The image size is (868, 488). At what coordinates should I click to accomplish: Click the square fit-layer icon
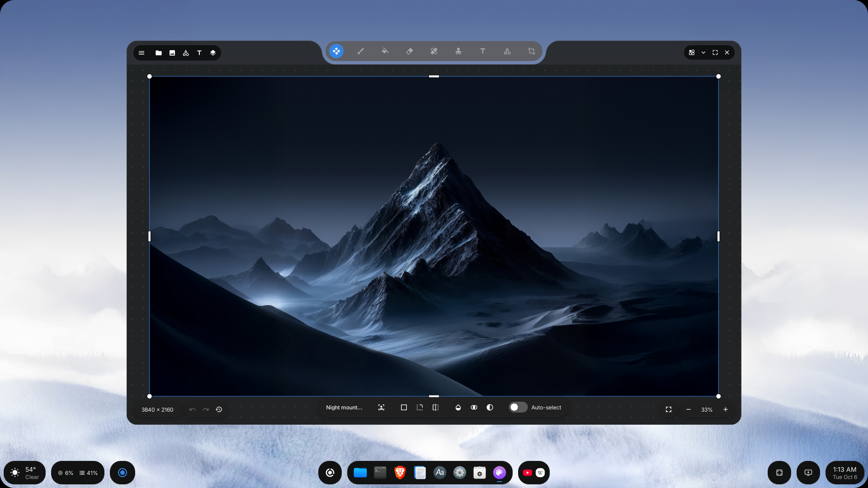pos(404,408)
